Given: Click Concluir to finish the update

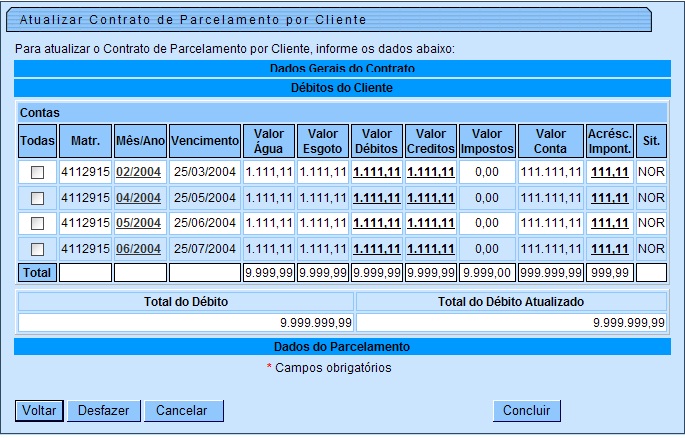Looking at the screenshot, I should coord(526,411).
